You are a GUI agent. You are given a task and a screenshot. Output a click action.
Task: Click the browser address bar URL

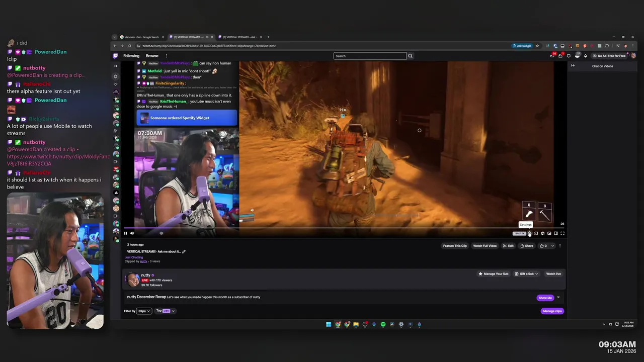point(209,46)
